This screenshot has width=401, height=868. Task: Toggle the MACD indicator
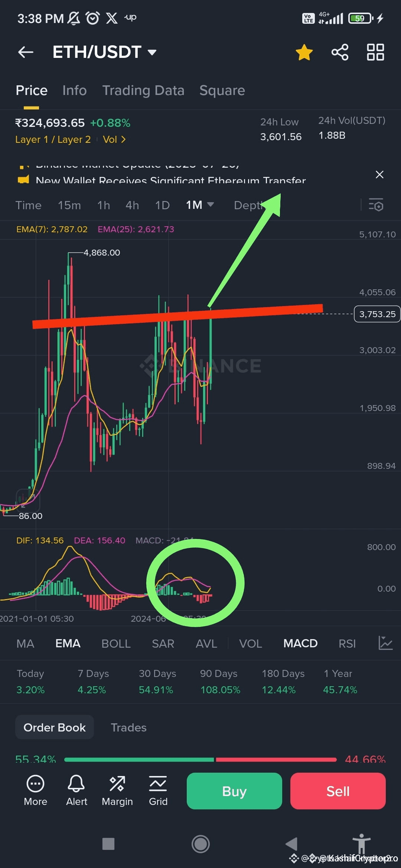(x=300, y=643)
